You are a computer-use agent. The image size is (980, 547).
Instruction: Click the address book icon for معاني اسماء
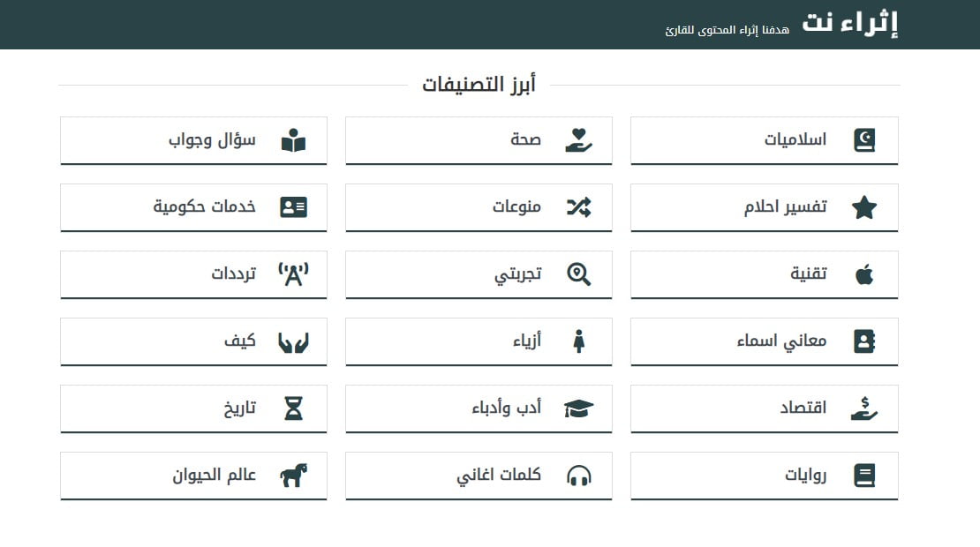864,341
